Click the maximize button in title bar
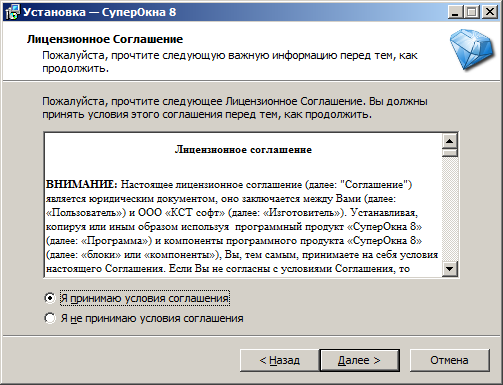The height and width of the screenshot is (385, 503). (472, 12)
